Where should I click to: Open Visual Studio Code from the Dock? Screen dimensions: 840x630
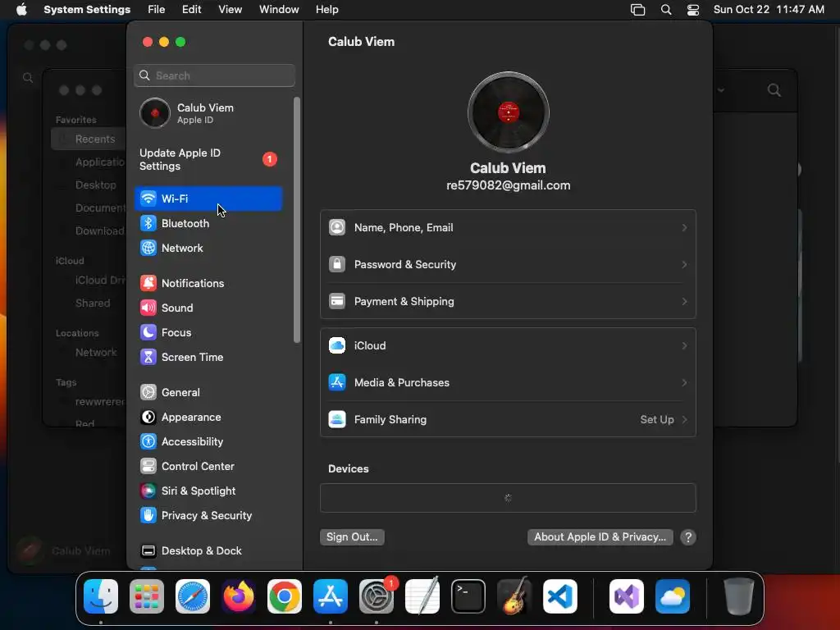559,596
